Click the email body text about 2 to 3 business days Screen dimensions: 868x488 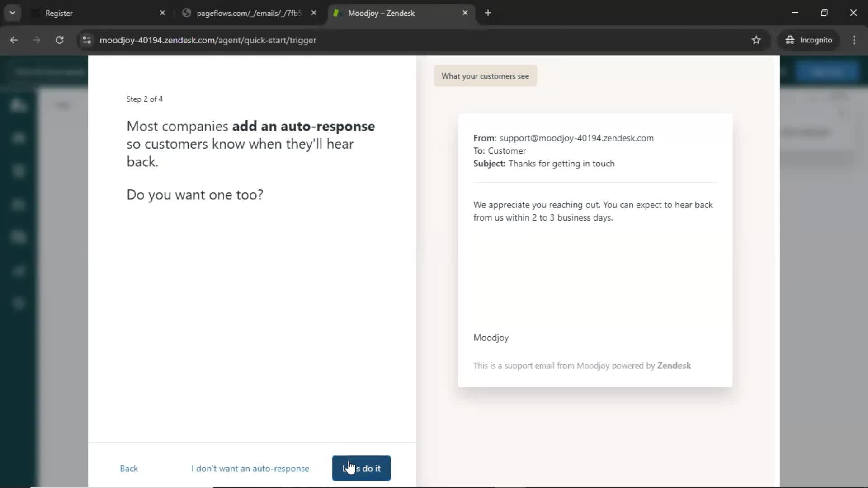click(593, 211)
